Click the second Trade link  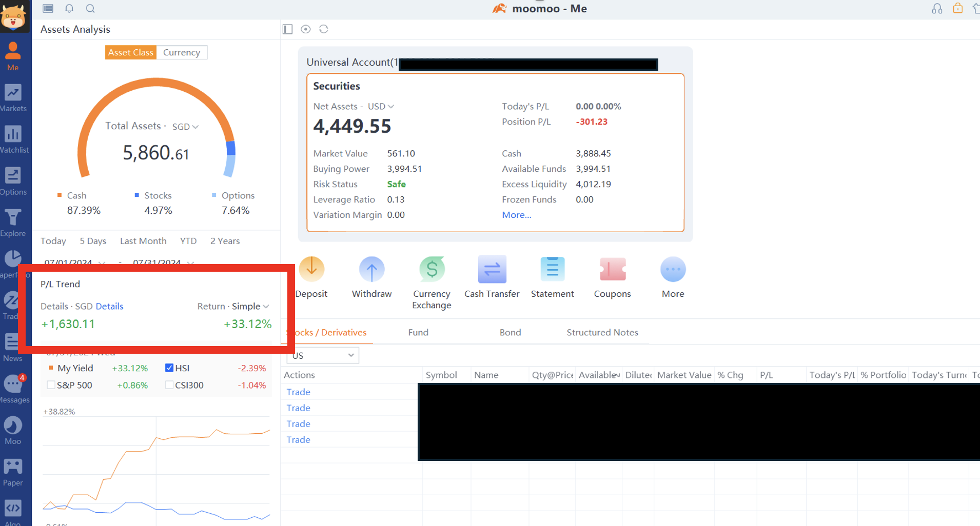pos(298,408)
